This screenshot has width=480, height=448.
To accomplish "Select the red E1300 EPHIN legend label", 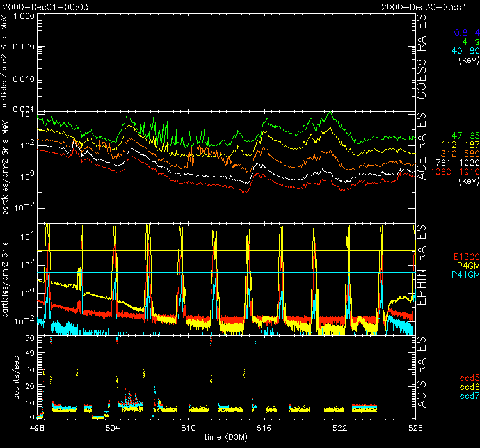I will [x=465, y=257].
